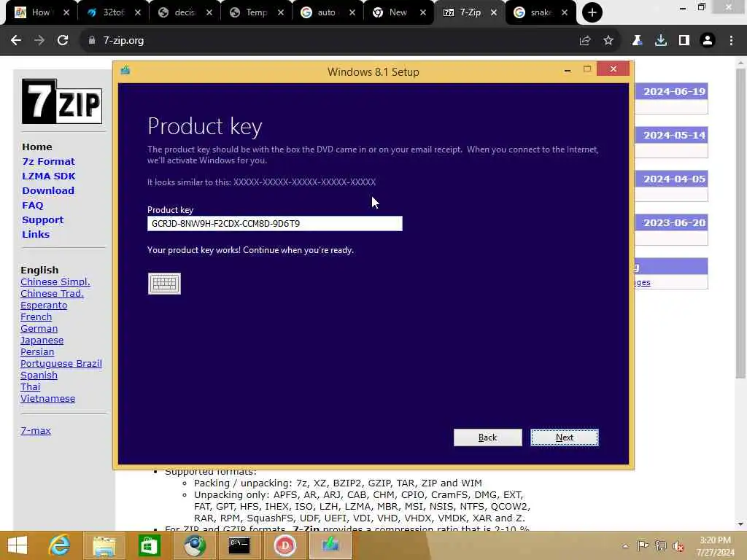Show hidden tray icons arrow
The height and width of the screenshot is (560, 747).
(x=625, y=546)
